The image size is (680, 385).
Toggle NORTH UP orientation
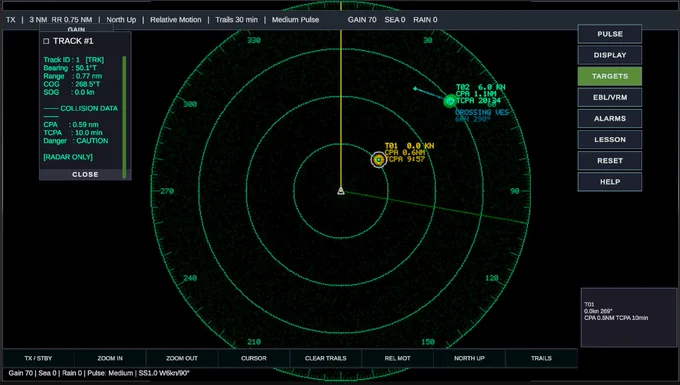point(469,358)
